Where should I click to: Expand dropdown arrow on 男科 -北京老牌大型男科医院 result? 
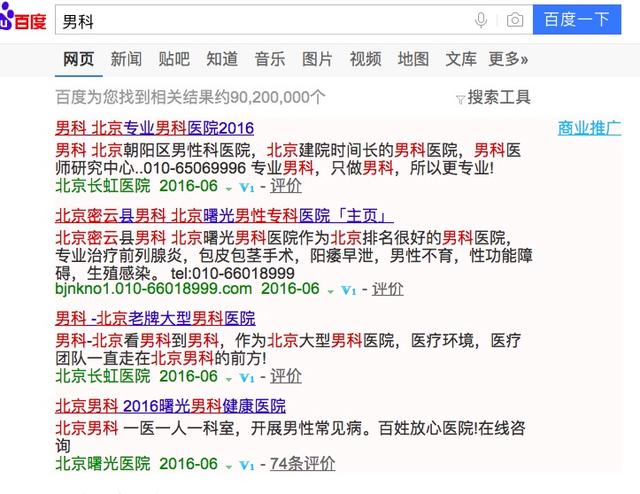point(229,379)
